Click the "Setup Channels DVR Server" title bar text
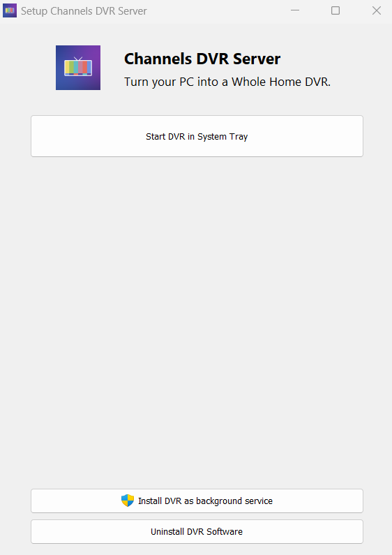Viewport: 392px width, 555px height. (84, 11)
